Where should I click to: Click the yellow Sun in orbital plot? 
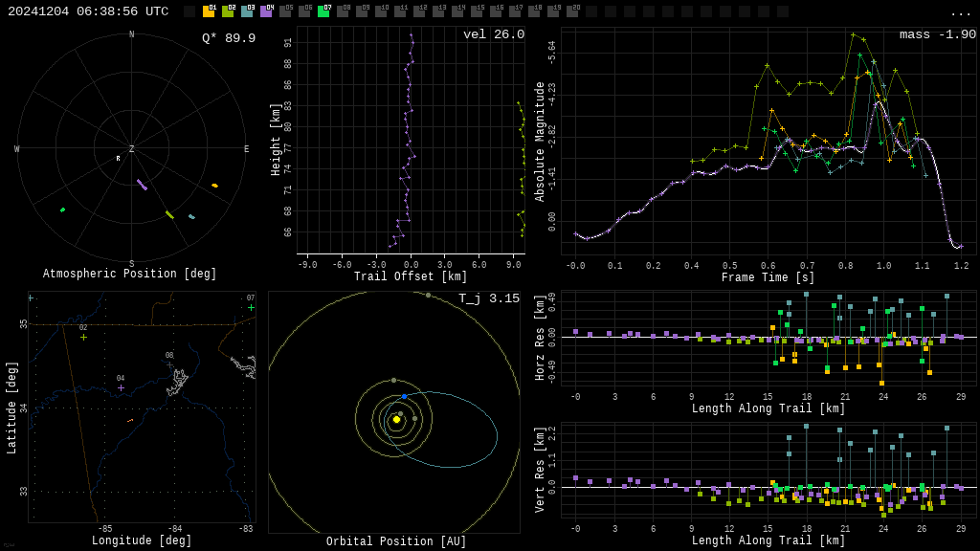pos(396,419)
